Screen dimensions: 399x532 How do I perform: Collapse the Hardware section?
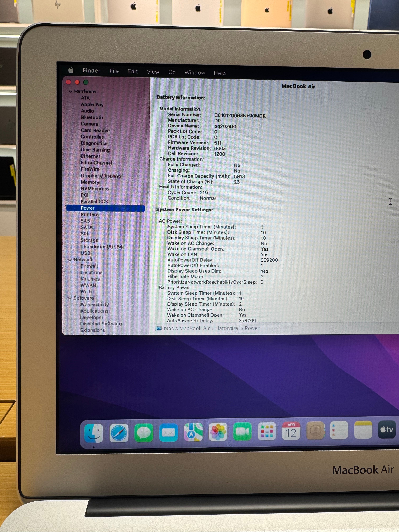click(x=70, y=91)
